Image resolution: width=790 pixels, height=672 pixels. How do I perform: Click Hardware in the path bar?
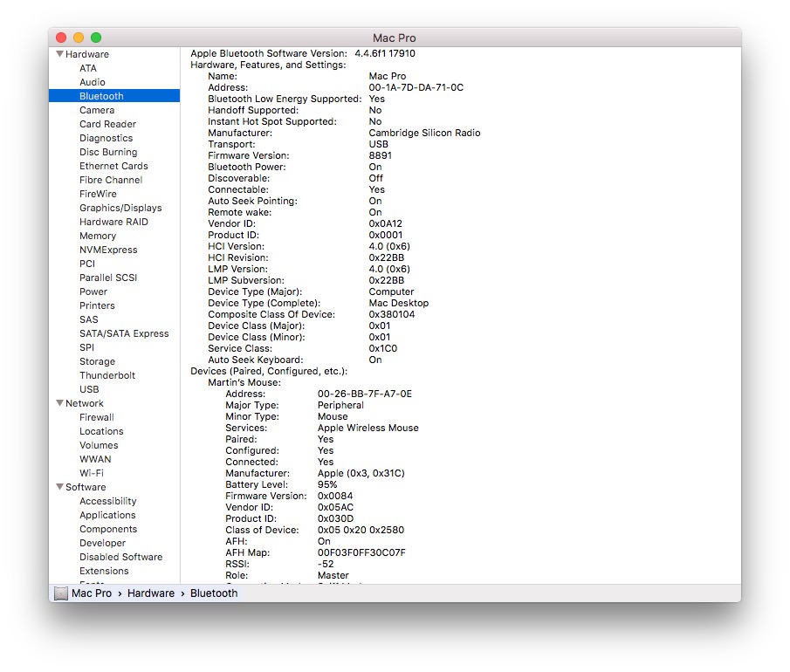click(151, 593)
